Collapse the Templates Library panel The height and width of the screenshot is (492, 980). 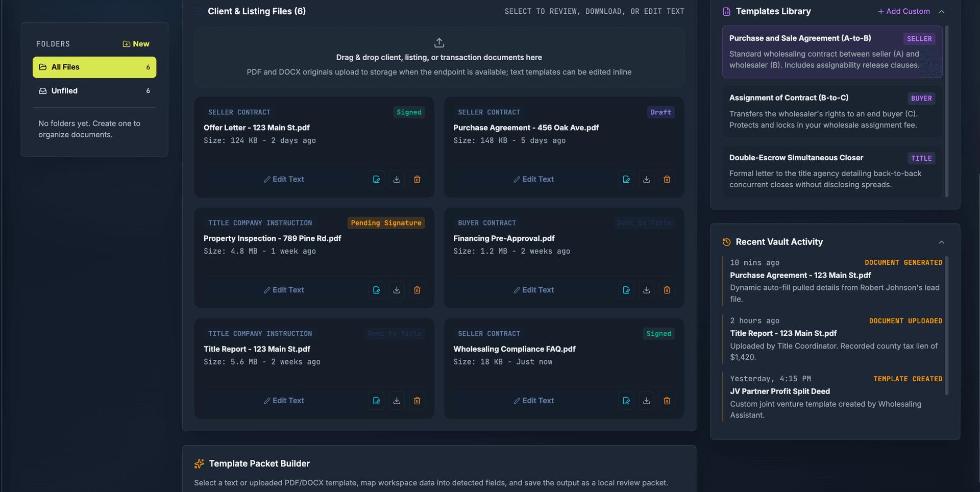coord(942,11)
